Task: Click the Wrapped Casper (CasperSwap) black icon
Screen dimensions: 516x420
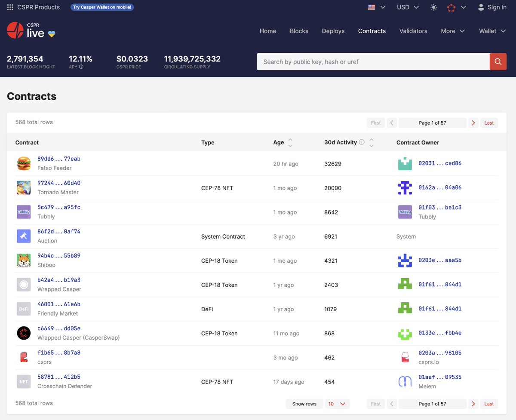Action: click(24, 333)
